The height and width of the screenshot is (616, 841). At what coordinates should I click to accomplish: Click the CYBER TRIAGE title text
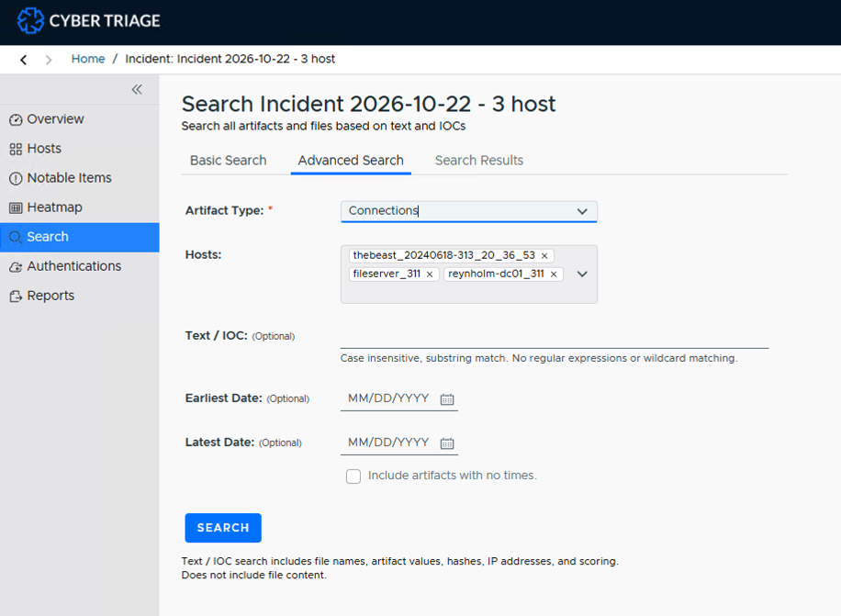tap(105, 21)
